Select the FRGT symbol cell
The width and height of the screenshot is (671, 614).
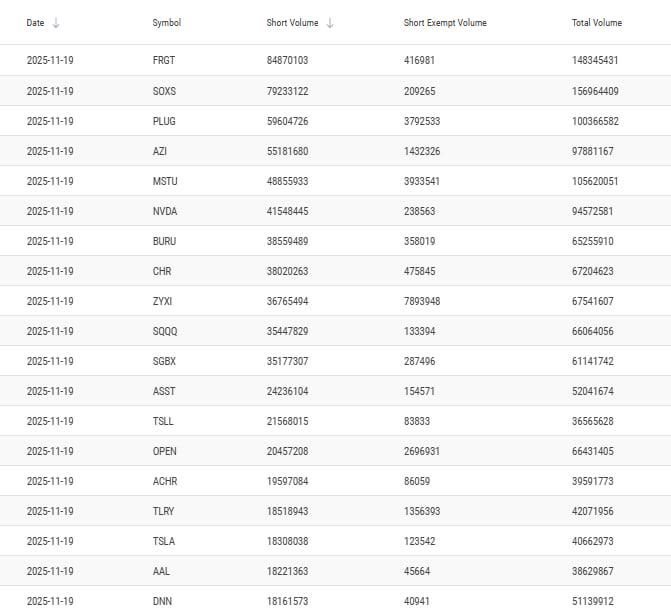164,60
